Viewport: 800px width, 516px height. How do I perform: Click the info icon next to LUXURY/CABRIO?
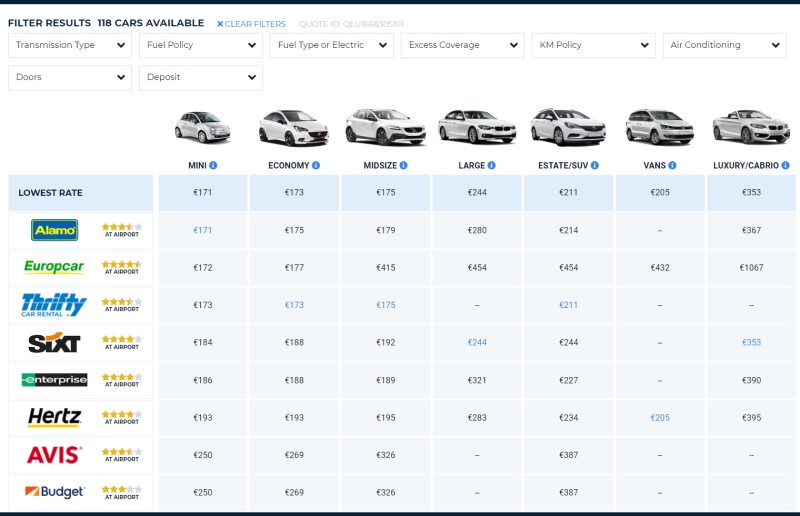[x=785, y=165]
